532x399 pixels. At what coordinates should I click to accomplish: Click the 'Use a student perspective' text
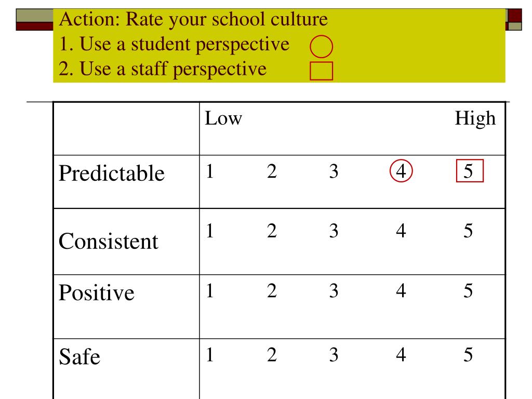[x=184, y=45]
